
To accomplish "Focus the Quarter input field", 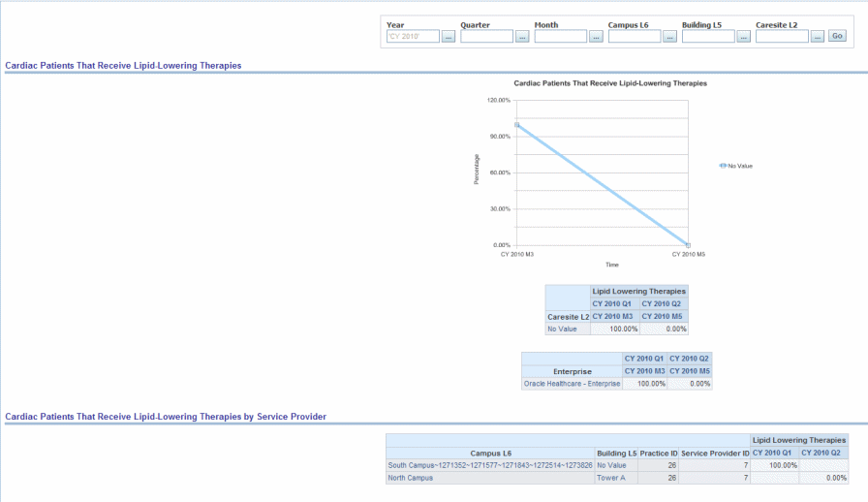I will point(486,37).
